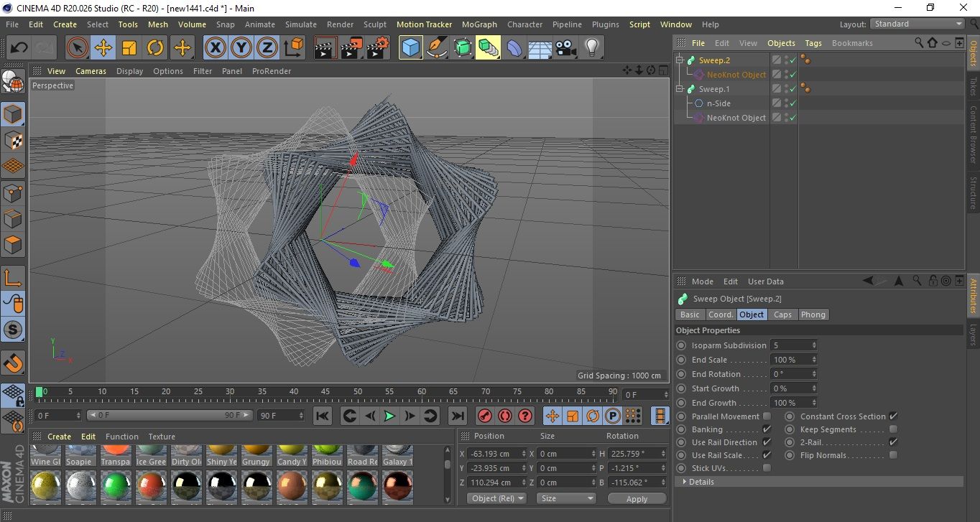980x522 pixels.
Task: Toggle the X-axis lock icon
Action: [215, 48]
